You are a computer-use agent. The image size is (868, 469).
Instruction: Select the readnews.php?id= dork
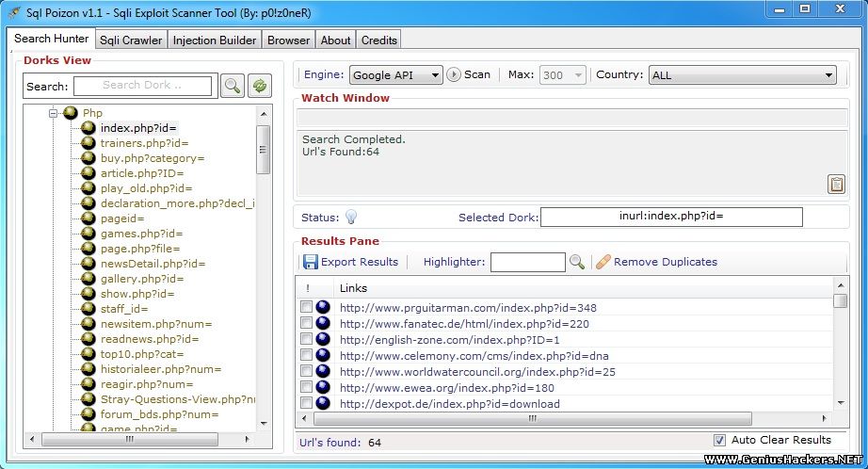(x=150, y=339)
